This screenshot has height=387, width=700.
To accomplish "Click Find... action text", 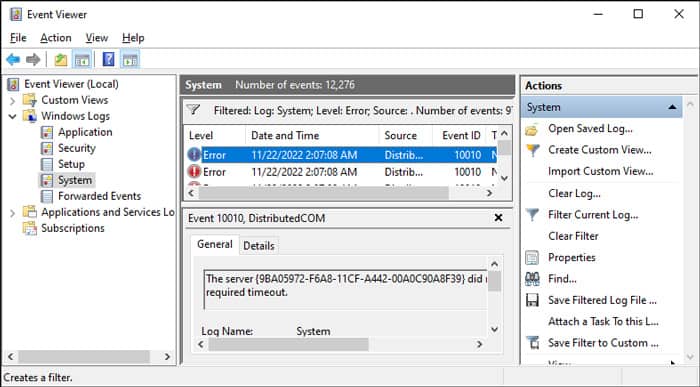I will pos(562,279).
